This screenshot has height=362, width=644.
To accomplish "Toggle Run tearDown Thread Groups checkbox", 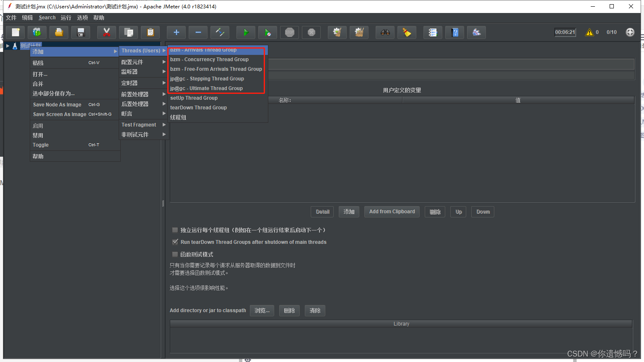I will 175,242.
